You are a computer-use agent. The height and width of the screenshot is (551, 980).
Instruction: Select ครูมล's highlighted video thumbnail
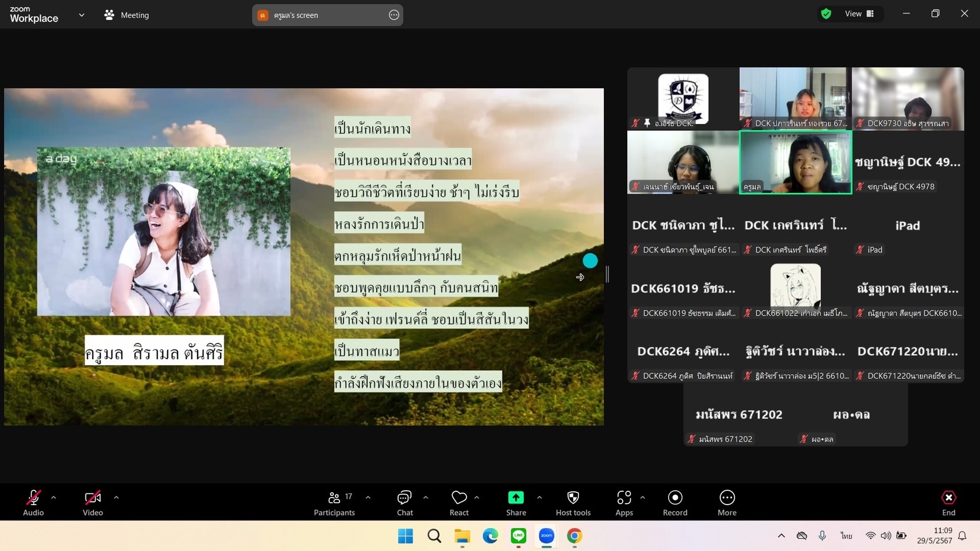tap(795, 162)
